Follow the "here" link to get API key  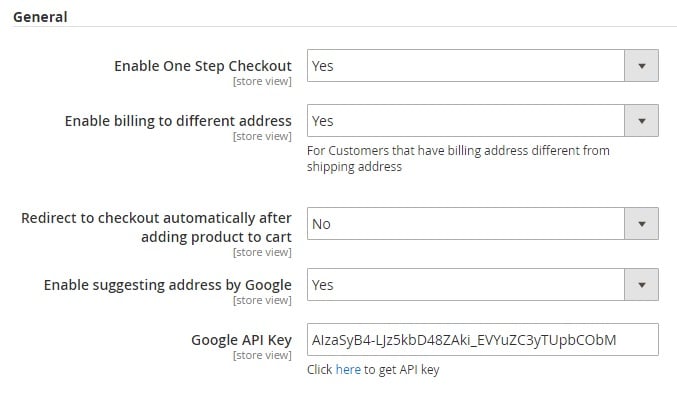pyautogui.click(x=348, y=370)
